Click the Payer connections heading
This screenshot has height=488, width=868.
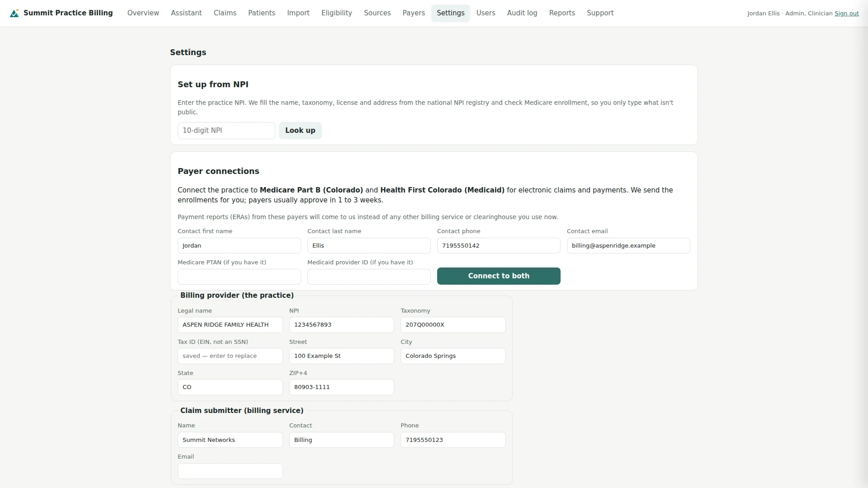[218, 171]
